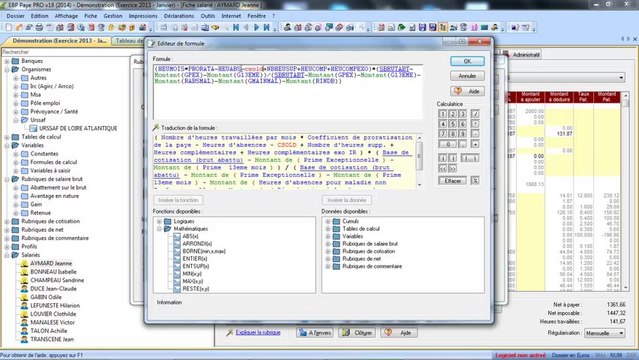Click calculator digit 1 button
Screen dimensions: 639x360
pos(443,114)
